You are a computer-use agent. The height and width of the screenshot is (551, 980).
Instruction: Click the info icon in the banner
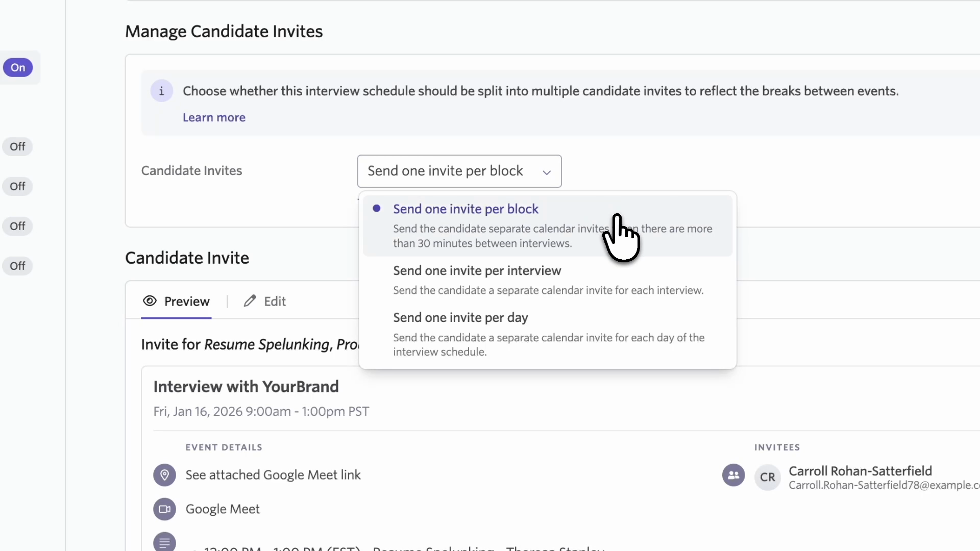161,91
